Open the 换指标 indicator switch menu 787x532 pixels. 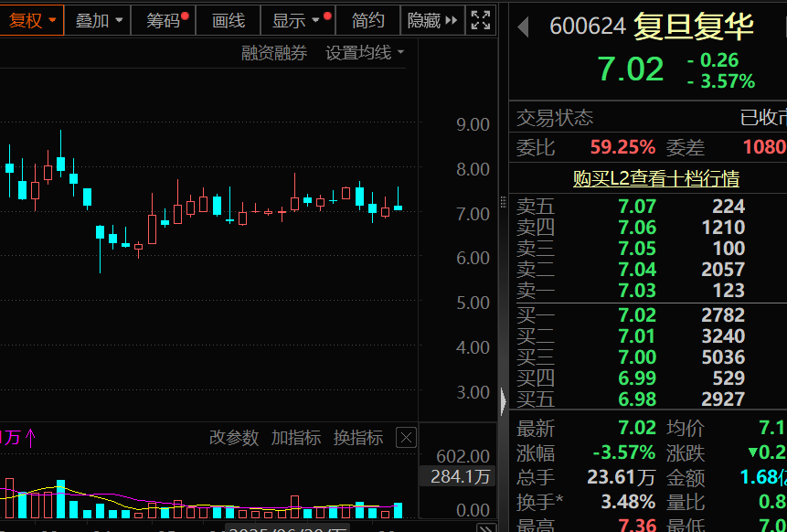pos(357,437)
